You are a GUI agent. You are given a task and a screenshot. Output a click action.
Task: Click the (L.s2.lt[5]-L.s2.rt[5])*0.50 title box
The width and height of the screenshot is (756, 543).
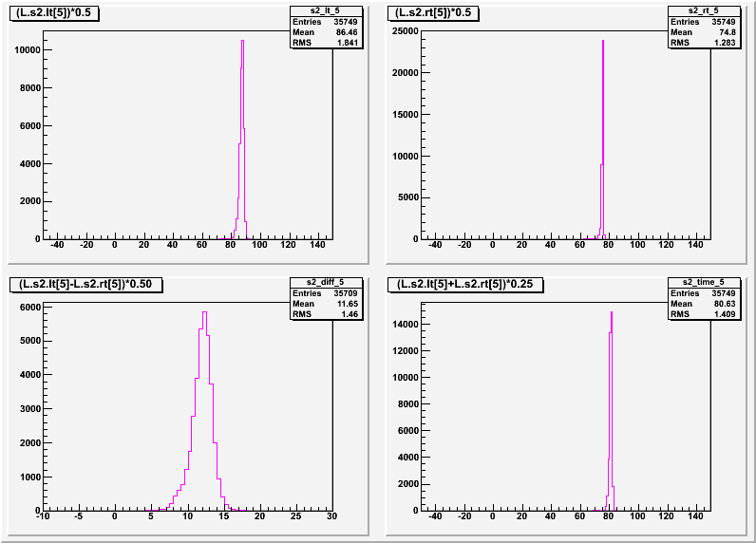tap(85, 284)
